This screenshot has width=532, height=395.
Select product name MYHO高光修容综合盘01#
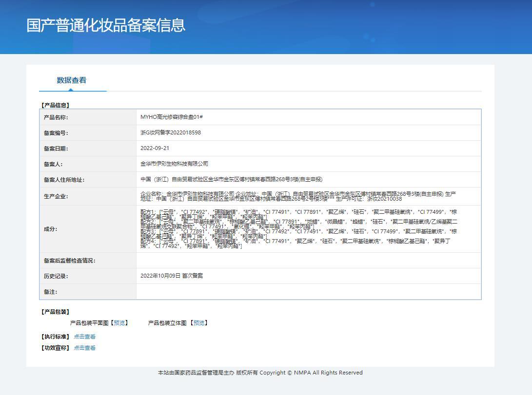pyautogui.click(x=172, y=117)
